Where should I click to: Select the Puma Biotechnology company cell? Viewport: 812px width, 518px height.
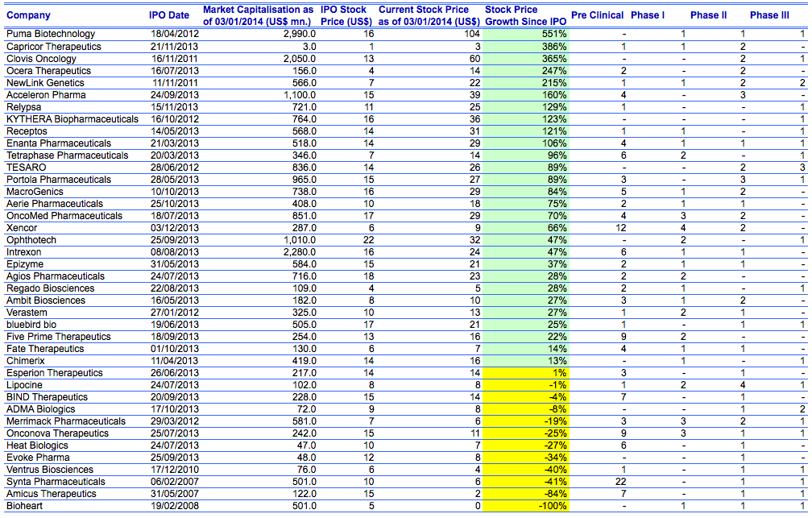pyautogui.click(x=50, y=35)
